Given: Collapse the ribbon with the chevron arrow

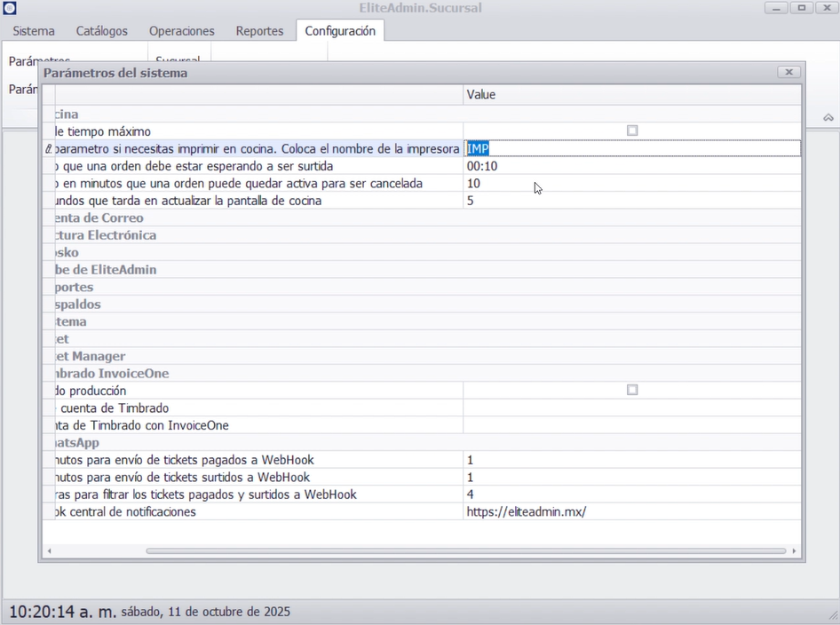Looking at the screenshot, I should (x=828, y=117).
